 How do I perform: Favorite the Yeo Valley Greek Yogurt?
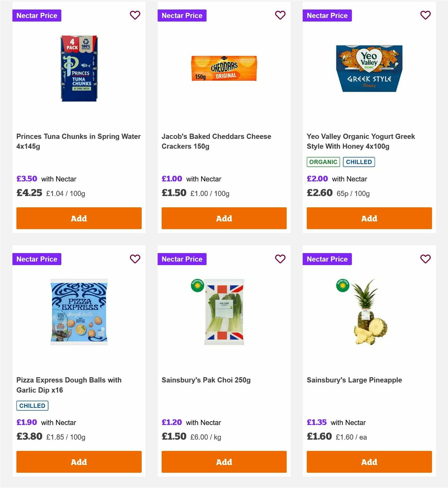[425, 15]
